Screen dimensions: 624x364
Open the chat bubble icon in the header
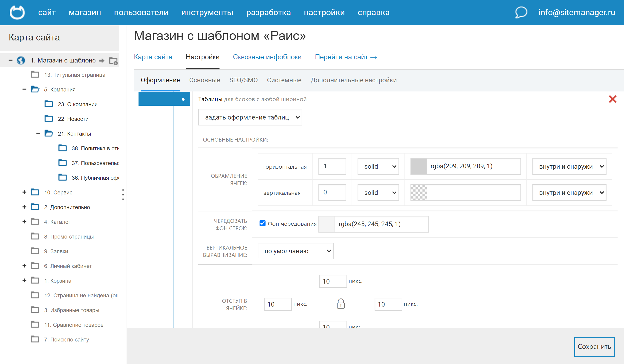pyautogui.click(x=521, y=12)
